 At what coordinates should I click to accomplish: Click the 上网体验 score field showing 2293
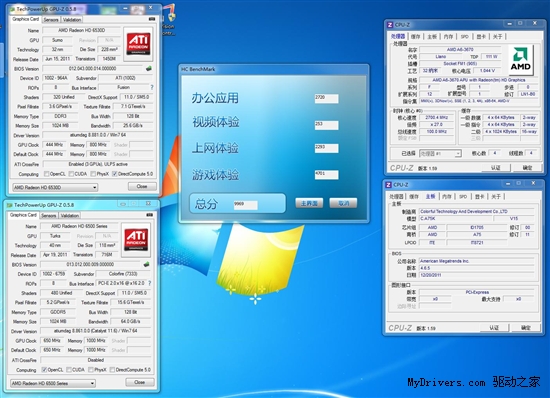pos(327,148)
